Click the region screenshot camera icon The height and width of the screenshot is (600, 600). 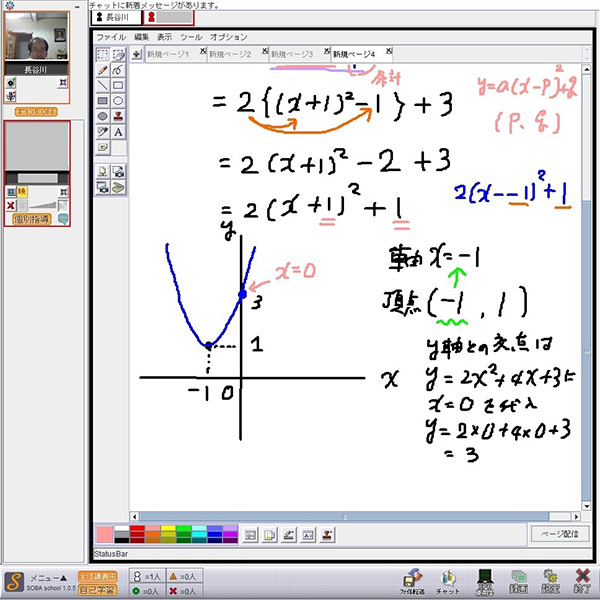pyautogui.click(x=119, y=172)
